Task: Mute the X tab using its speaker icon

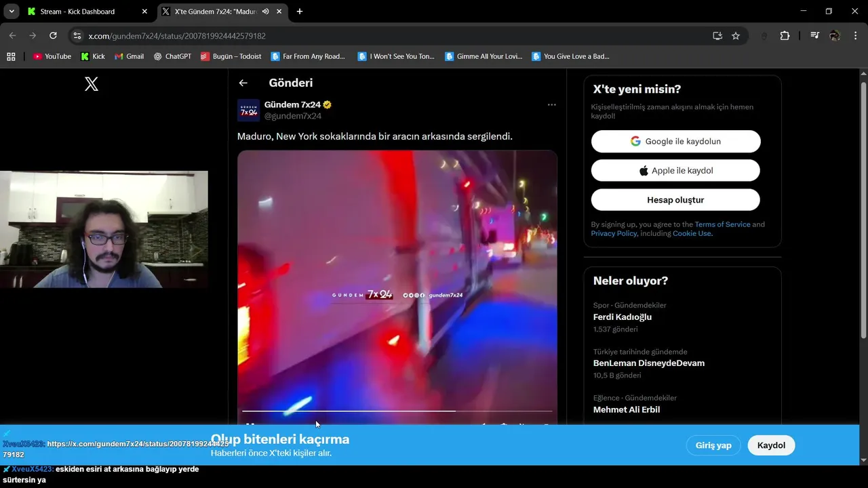Action: click(266, 12)
